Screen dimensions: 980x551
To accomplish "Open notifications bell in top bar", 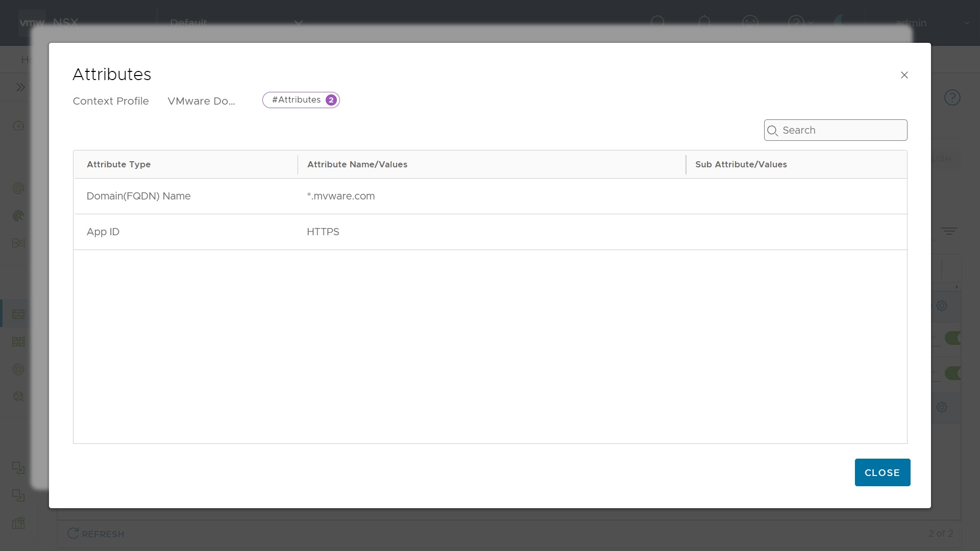I will 704,22.
